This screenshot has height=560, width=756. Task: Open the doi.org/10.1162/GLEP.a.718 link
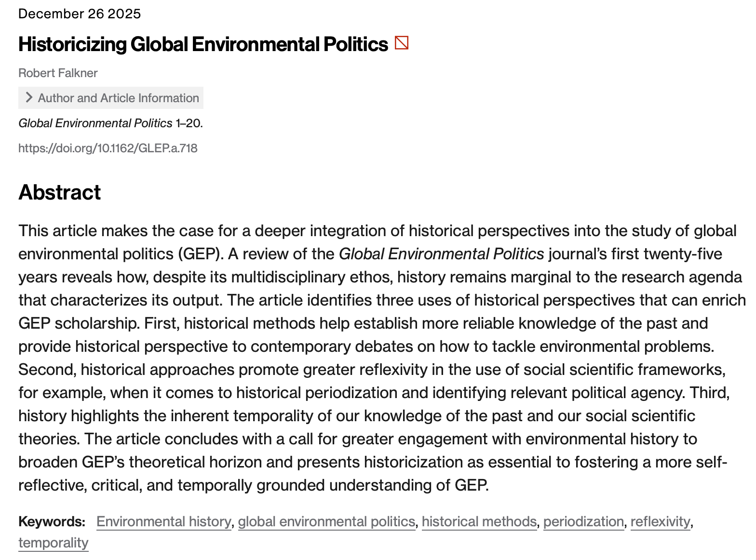(x=108, y=148)
